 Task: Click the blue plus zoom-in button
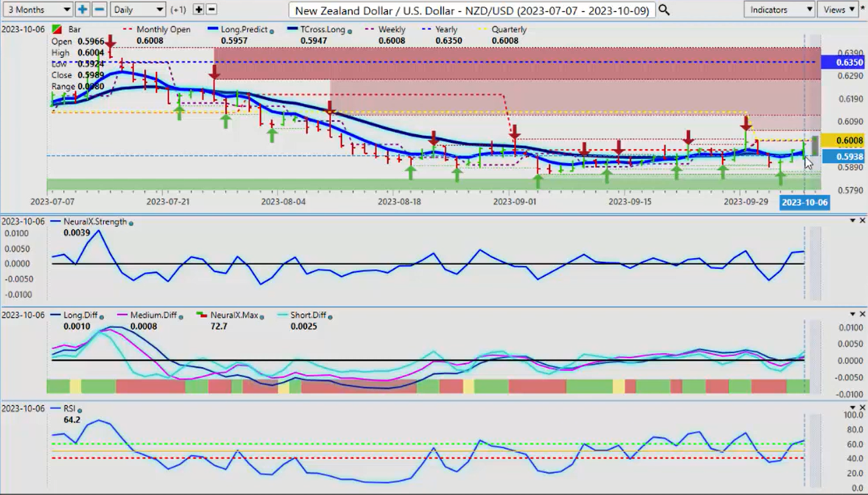(82, 10)
